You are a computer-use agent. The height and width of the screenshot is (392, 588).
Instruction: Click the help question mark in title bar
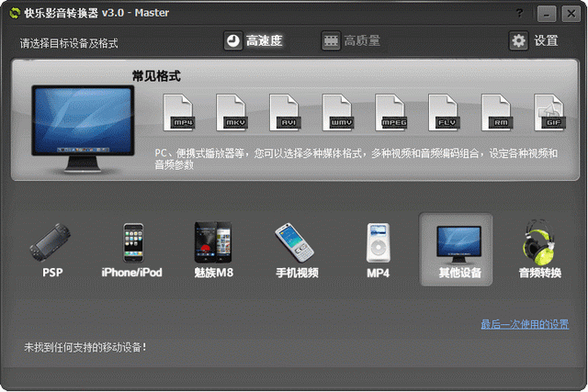(x=520, y=14)
